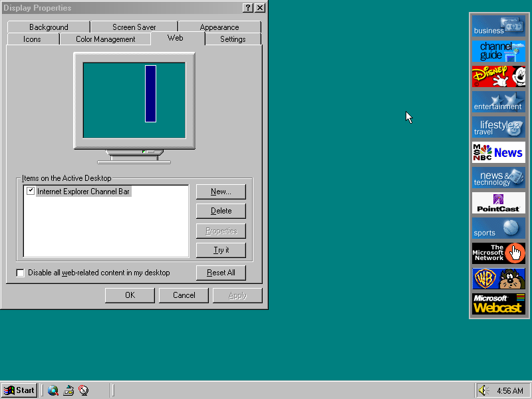Click the New... button

[x=221, y=192]
